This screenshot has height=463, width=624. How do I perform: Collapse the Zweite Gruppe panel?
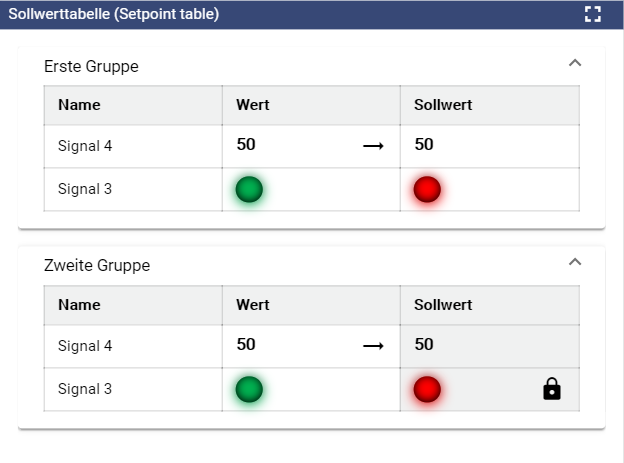coord(574,262)
